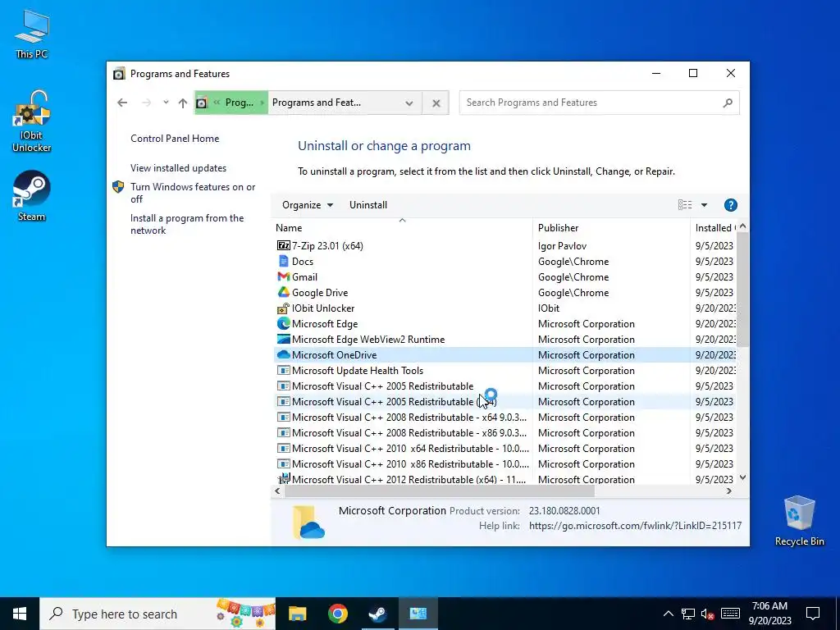Viewport: 840px width, 630px height.
Task: Switch to Control Panel taskbar icon
Action: (x=418, y=614)
